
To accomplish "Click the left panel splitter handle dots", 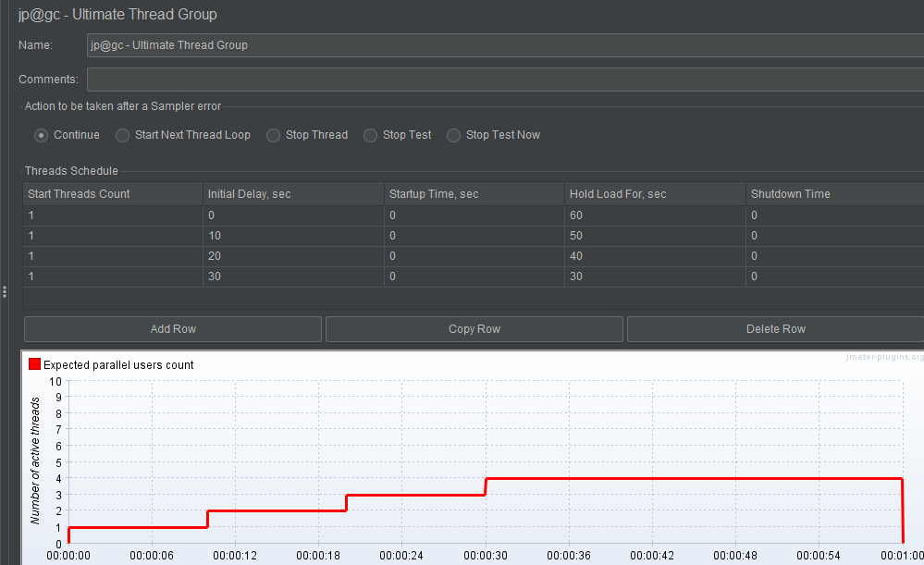I will click(5, 291).
